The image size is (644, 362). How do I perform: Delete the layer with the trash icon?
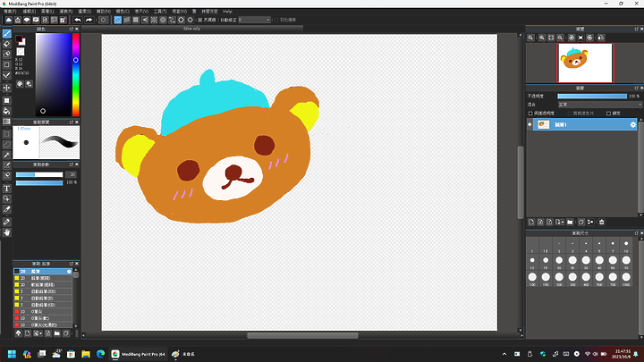pos(602,222)
